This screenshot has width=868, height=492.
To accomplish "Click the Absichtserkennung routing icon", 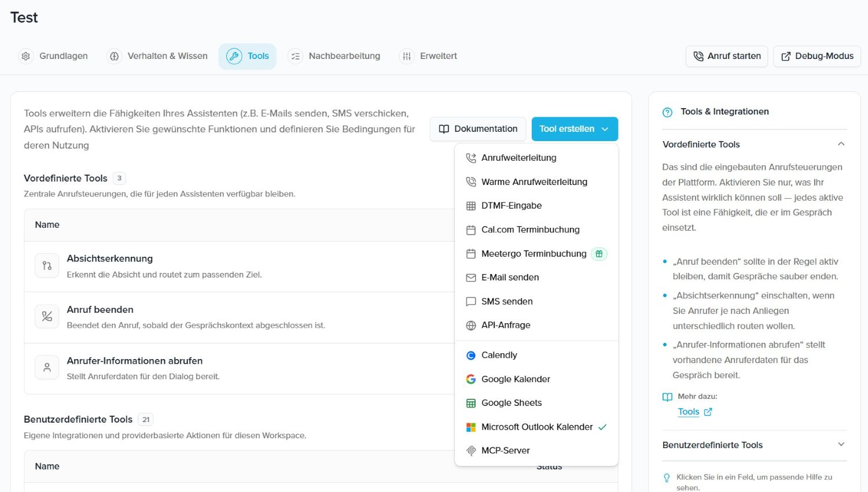I will (x=47, y=266).
